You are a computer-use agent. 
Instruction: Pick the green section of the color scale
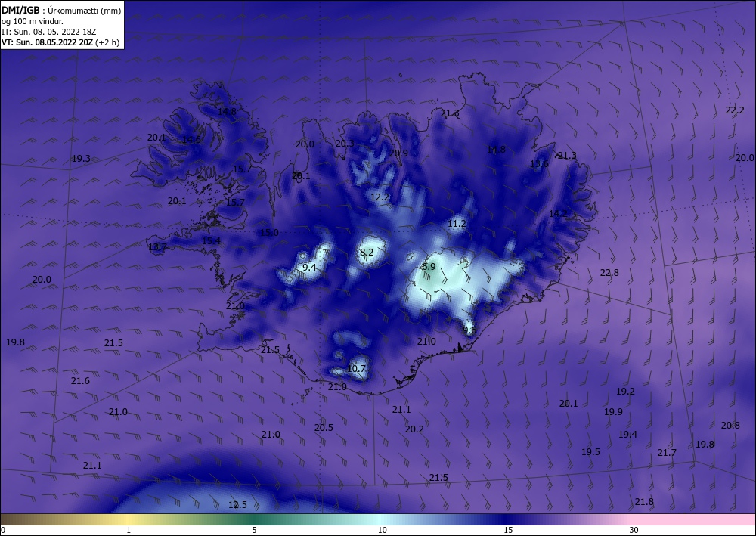pyautogui.click(x=254, y=519)
